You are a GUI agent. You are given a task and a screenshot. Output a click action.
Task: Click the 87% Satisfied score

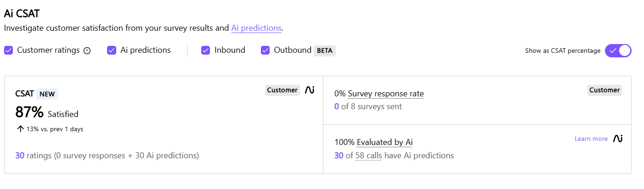click(29, 112)
